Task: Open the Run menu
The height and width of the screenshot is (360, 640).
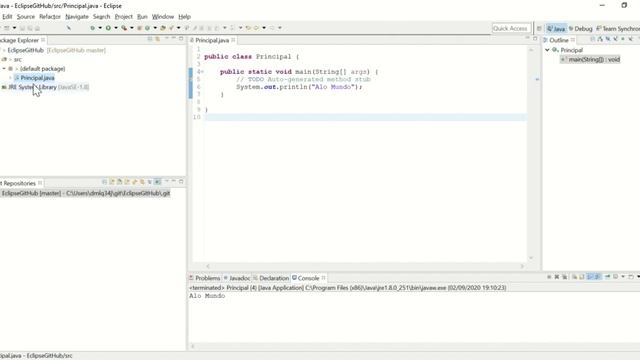Action: [x=142, y=17]
